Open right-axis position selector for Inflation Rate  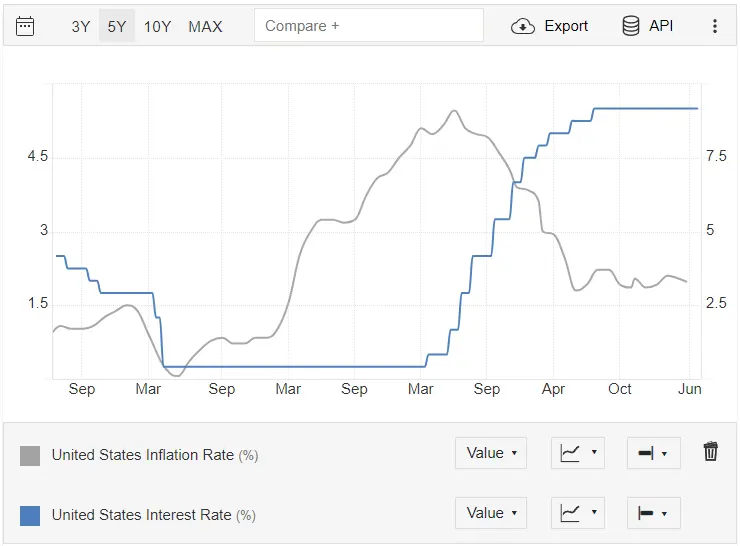point(654,453)
